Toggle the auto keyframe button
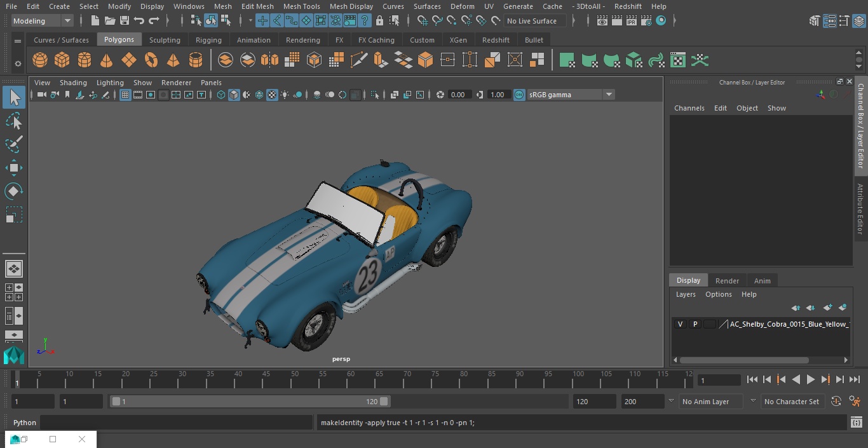This screenshot has width=868, height=448. tap(836, 402)
